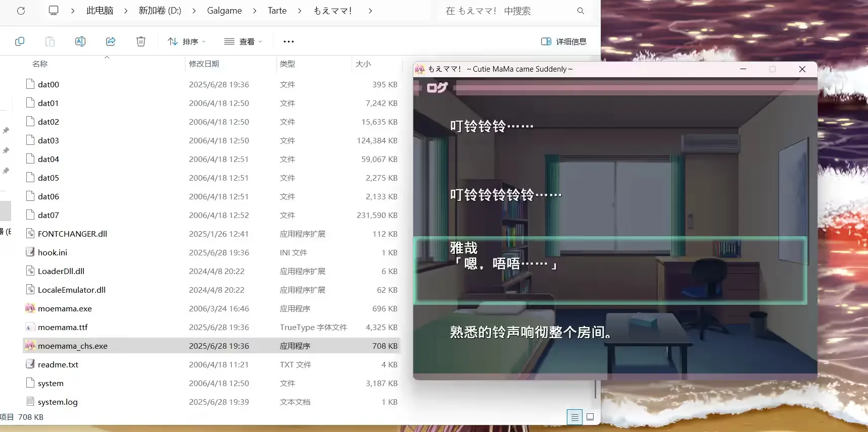The width and height of the screenshot is (868, 432).
Task: Expand the chevron before 此电脑 breadcrumb
Action: pos(72,11)
